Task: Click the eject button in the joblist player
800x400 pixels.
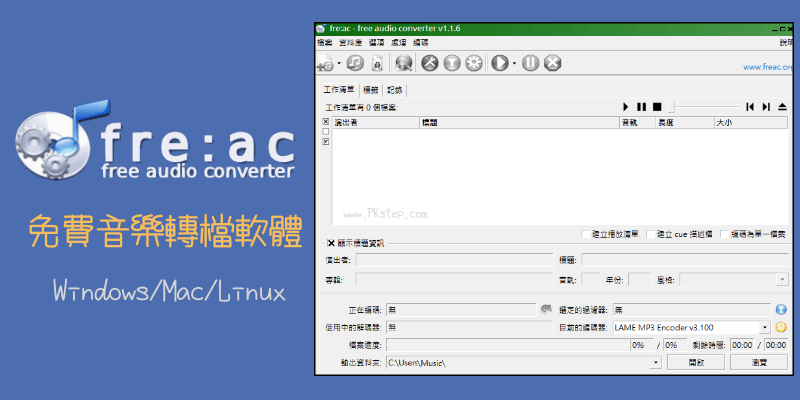Action: [x=783, y=107]
